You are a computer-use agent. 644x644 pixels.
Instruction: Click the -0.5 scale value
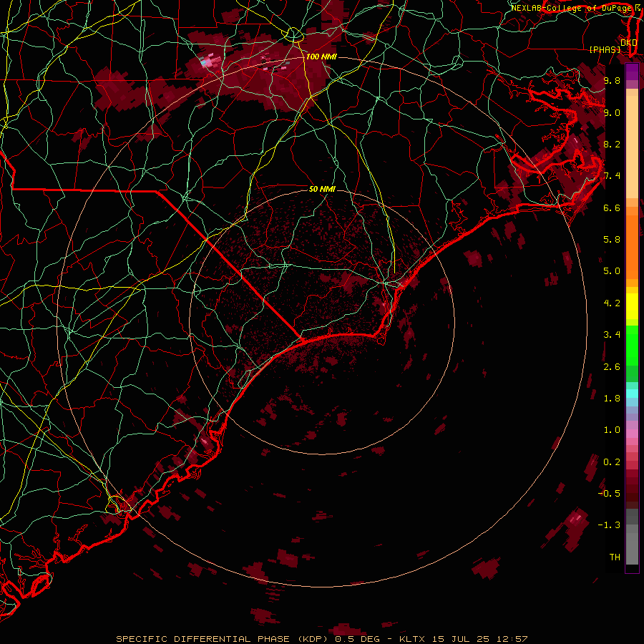[x=610, y=494]
